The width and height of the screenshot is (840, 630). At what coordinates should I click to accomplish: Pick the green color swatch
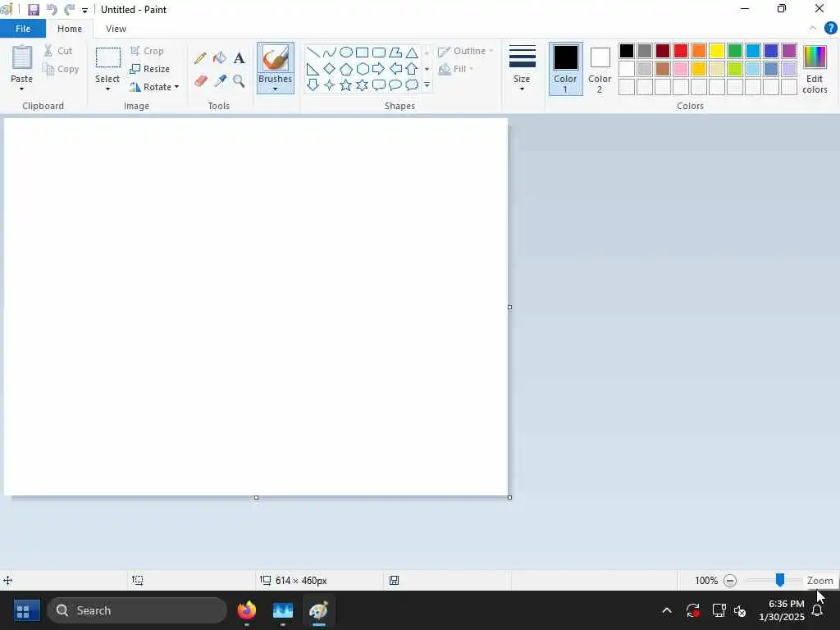(x=735, y=51)
